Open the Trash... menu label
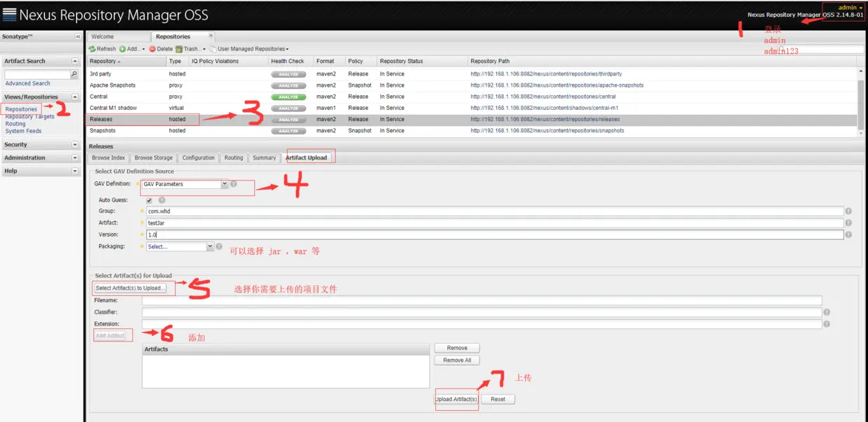The image size is (868, 422). point(193,49)
